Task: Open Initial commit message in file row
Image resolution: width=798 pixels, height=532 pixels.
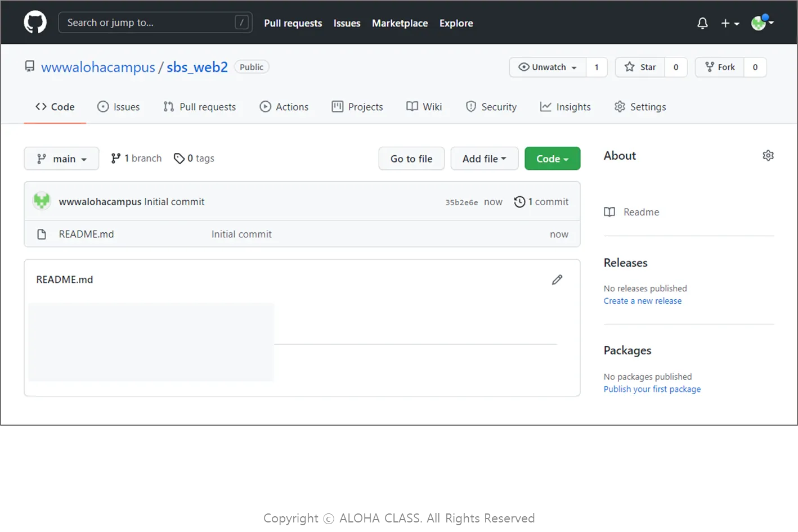Action: point(241,234)
